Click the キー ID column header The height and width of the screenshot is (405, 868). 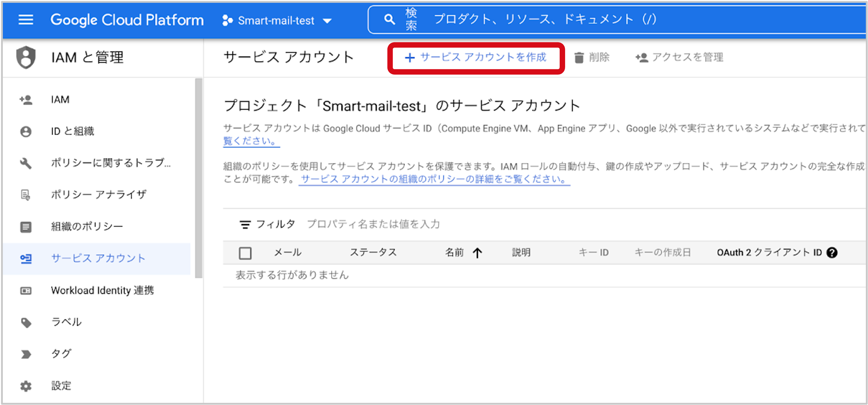point(593,252)
